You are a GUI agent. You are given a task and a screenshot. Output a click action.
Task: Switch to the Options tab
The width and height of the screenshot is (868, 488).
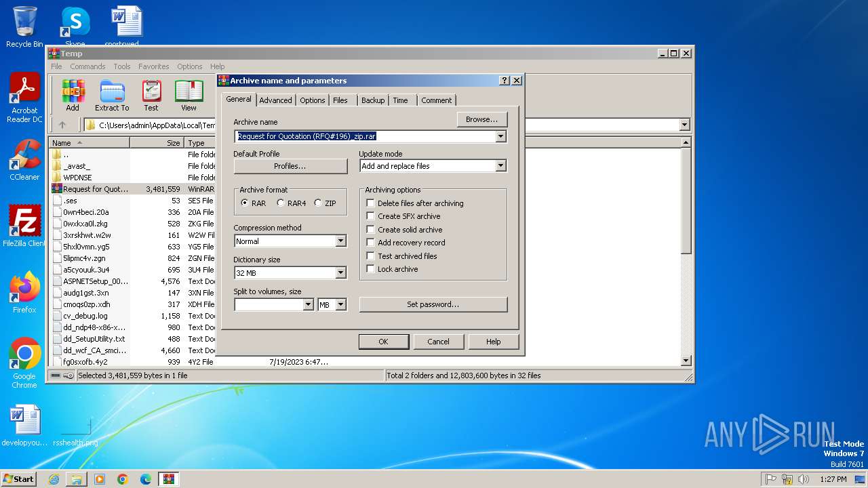pos(313,100)
